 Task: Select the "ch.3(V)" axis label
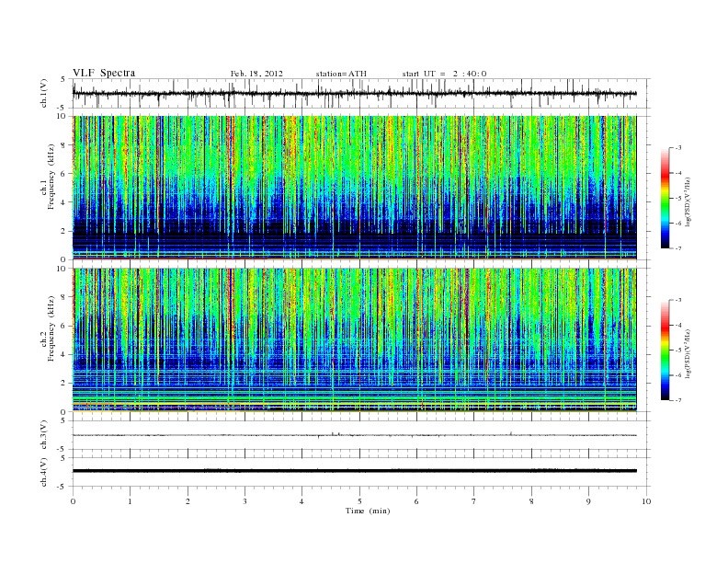pos(44,435)
